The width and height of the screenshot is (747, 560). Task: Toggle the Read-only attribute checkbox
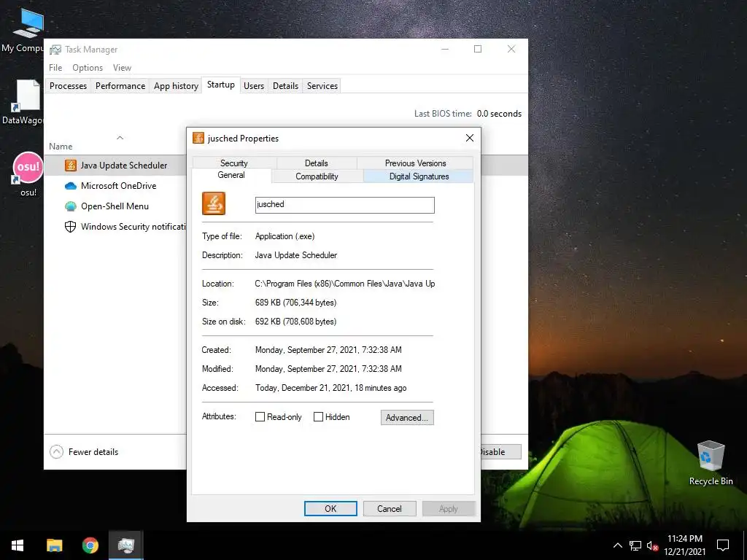(x=260, y=417)
